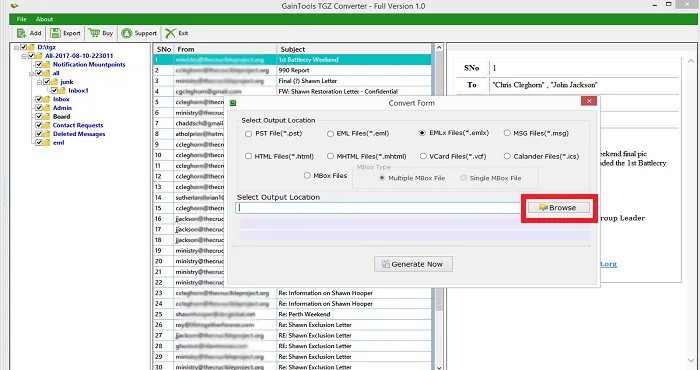
Task: Collapse the all folder tree node
Action: point(32,74)
